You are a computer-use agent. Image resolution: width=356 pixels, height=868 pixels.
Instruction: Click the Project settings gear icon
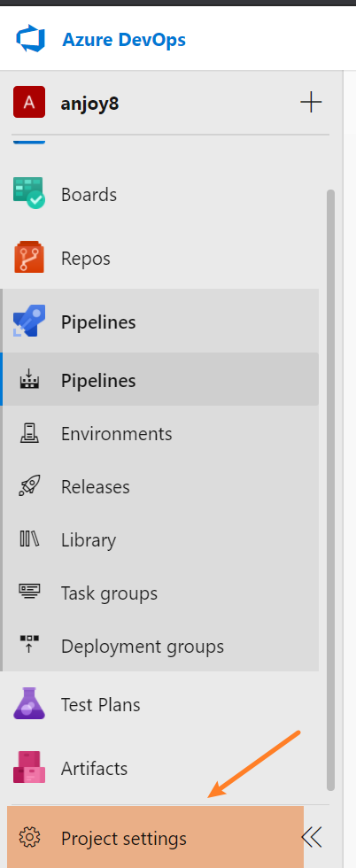(29, 837)
